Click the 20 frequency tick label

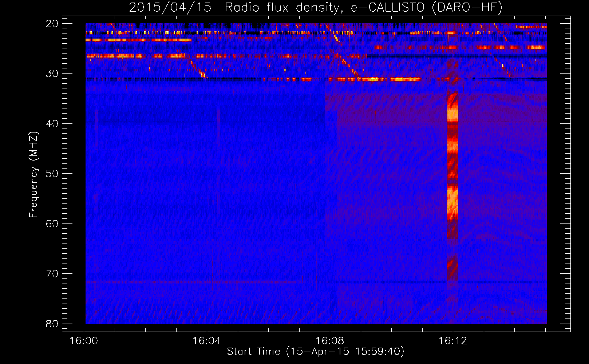point(52,23)
